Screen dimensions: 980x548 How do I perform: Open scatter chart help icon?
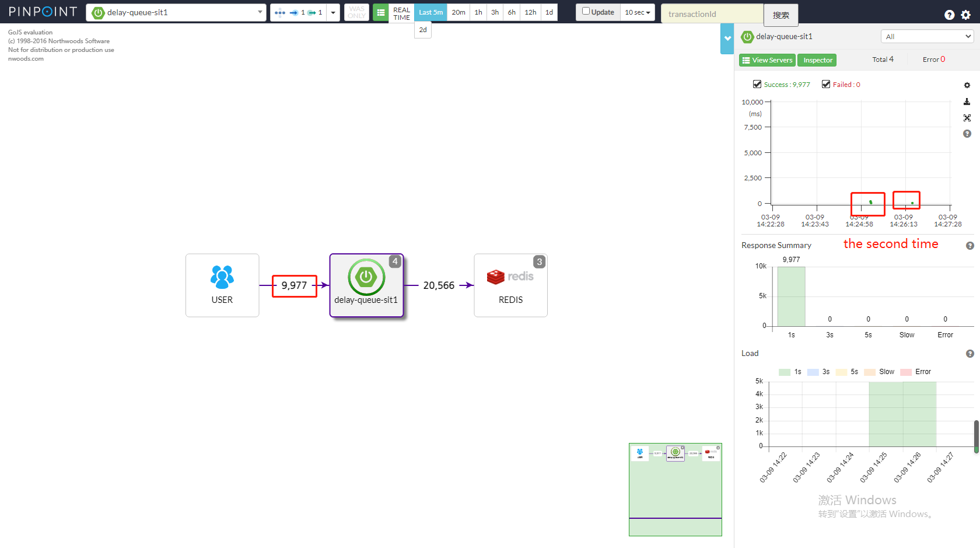(x=967, y=134)
